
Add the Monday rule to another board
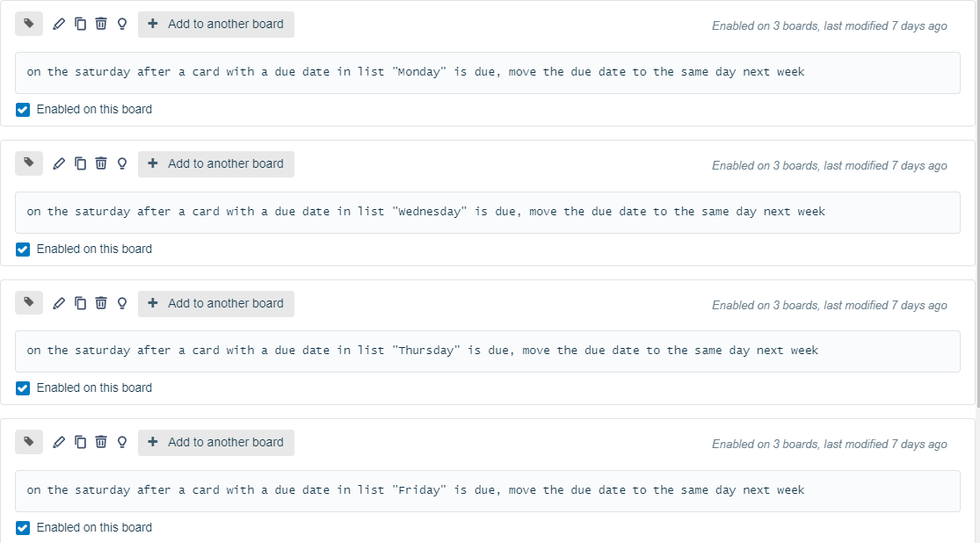tap(215, 25)
